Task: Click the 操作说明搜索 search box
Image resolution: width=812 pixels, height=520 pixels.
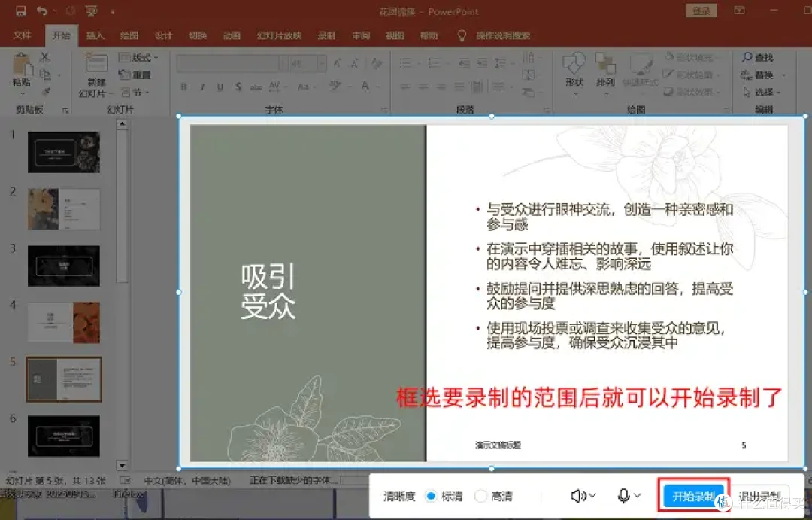Action: [x=503, y=36]
